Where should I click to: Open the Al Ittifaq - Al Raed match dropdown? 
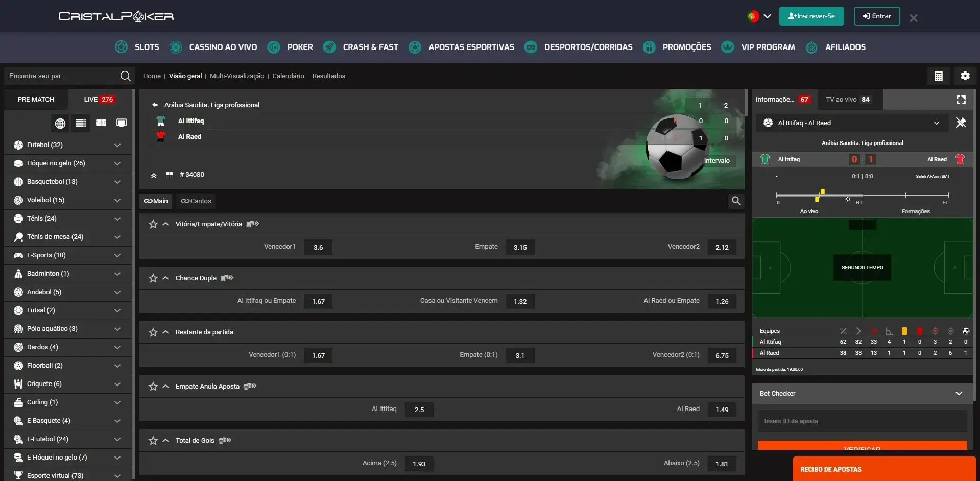(937, 123)
